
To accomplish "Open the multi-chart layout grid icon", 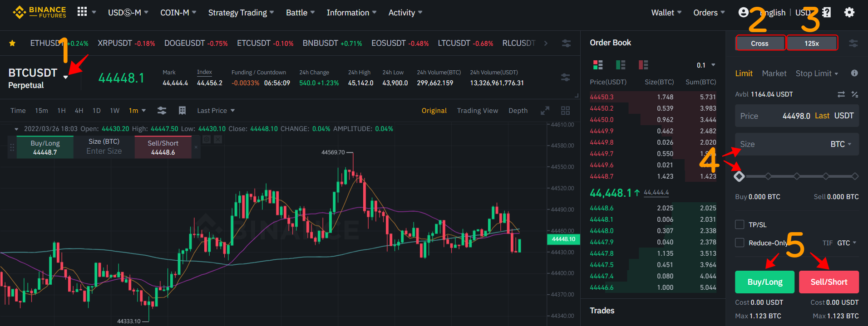I will click(565, 111).
